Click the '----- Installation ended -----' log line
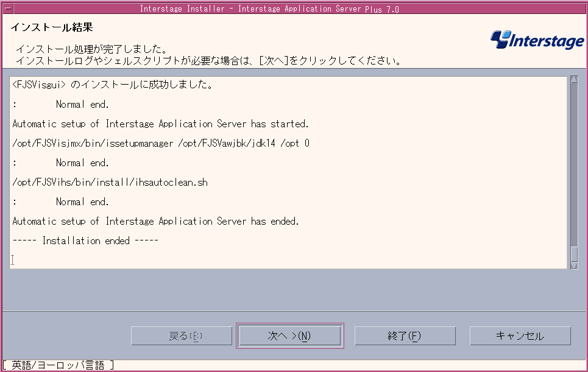Screen dimensions: 588x372 [x=85, y=240]
